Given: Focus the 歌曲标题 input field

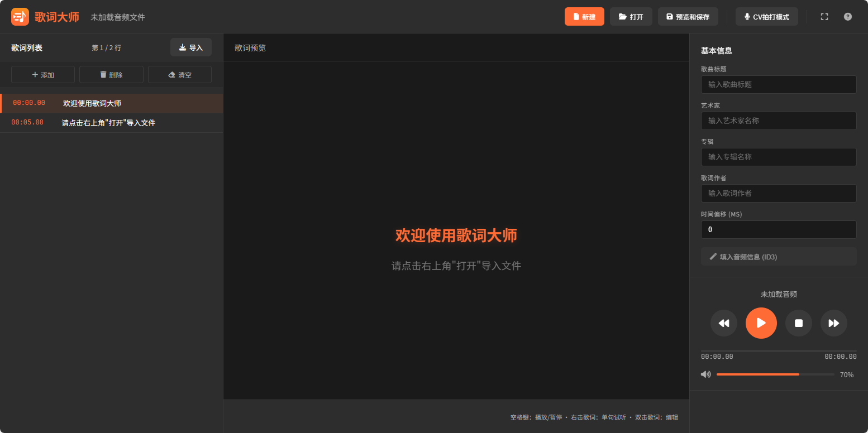Looking at the screenshot, I should pyautogui.click(x=779, y=85).
